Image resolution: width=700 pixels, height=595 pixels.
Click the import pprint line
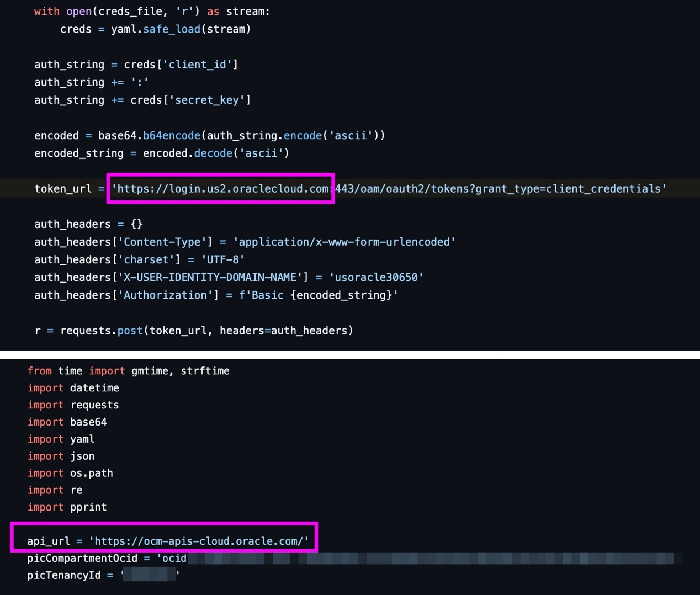(x=67, y=507)
